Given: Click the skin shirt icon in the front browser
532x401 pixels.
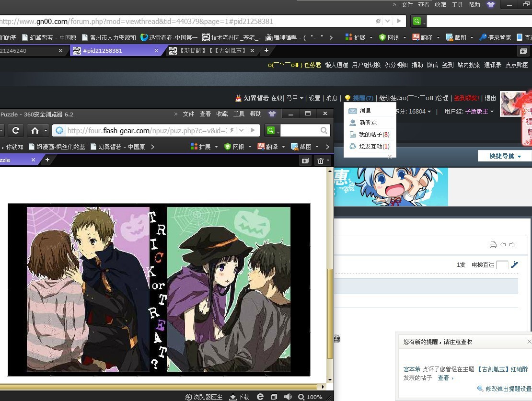Looking at the screenshot, I should 272,114.
